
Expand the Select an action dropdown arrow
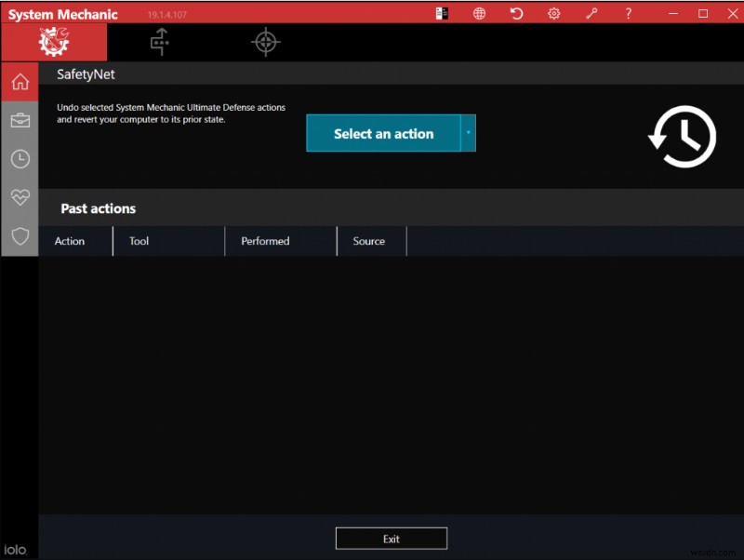click(x=469, y=133)
